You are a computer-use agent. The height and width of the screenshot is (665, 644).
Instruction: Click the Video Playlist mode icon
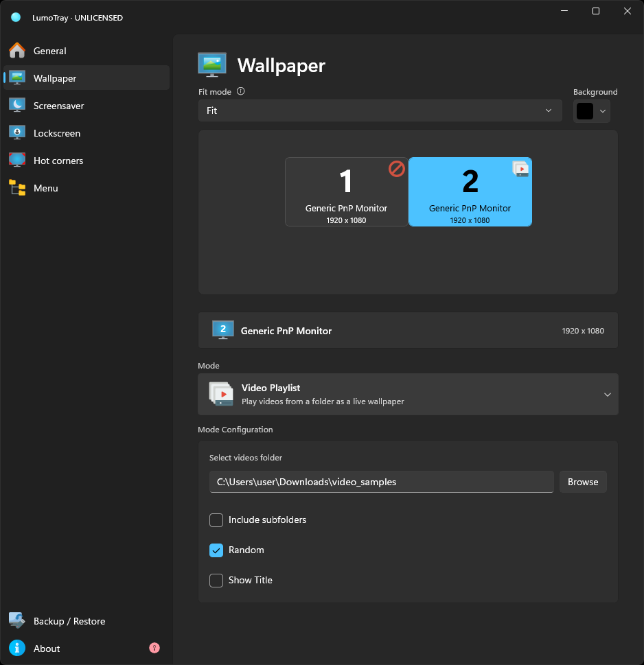(221, 394)
